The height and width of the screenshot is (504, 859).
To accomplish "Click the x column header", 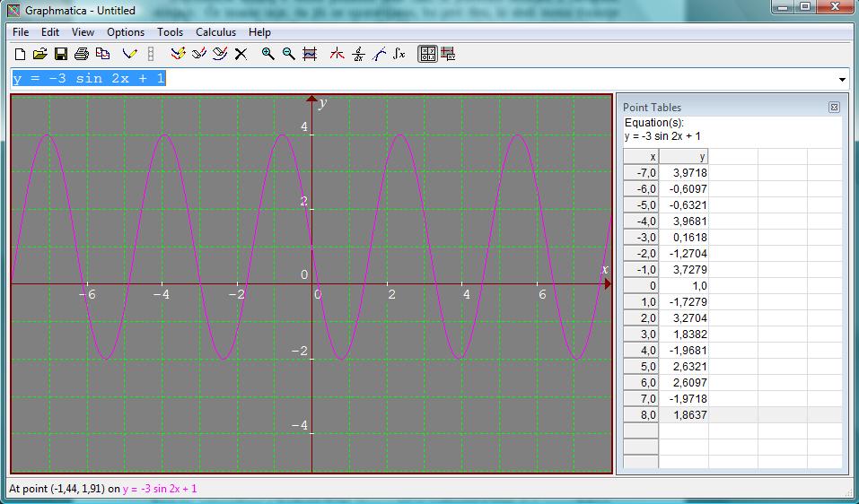I will pyautogui.click(x=640, y=157).
